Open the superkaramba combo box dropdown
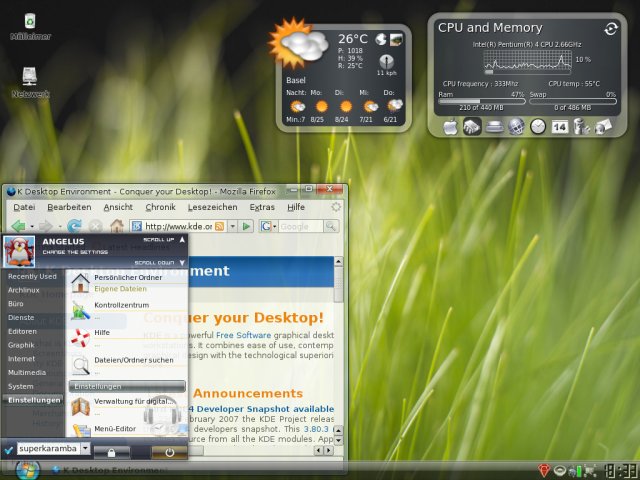 coord(85,449)
